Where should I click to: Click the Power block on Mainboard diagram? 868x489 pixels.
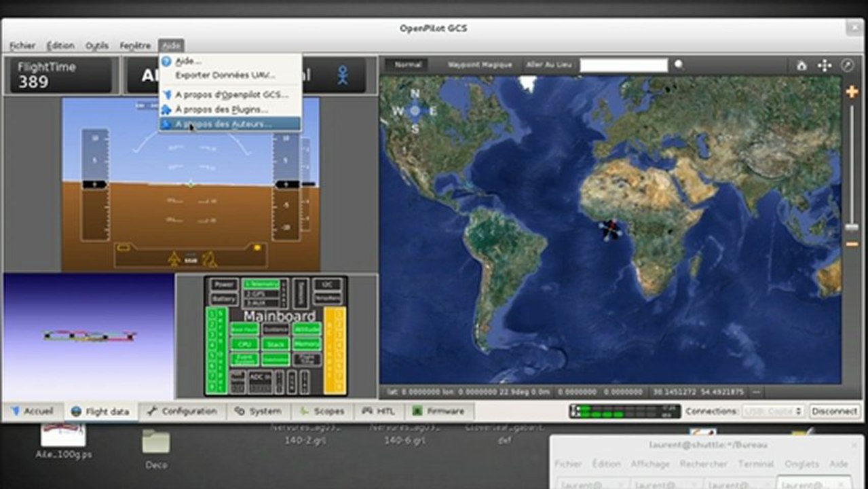tap(223, 285)
